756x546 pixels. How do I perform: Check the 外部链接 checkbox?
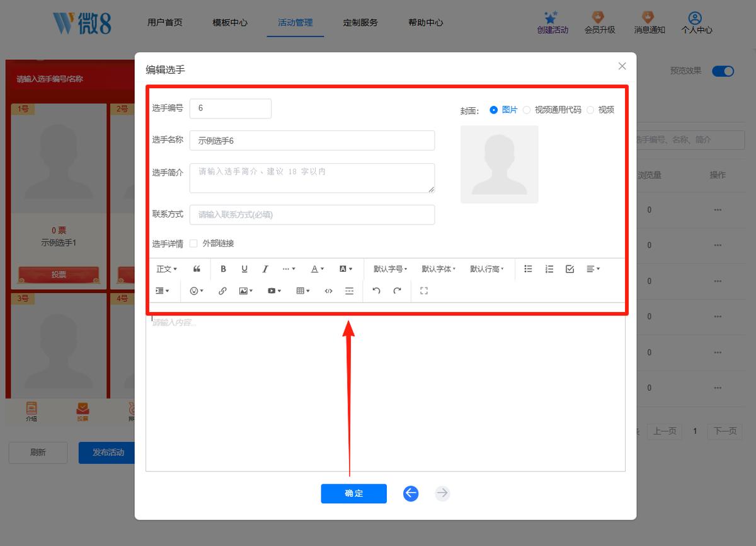point(193,243)
